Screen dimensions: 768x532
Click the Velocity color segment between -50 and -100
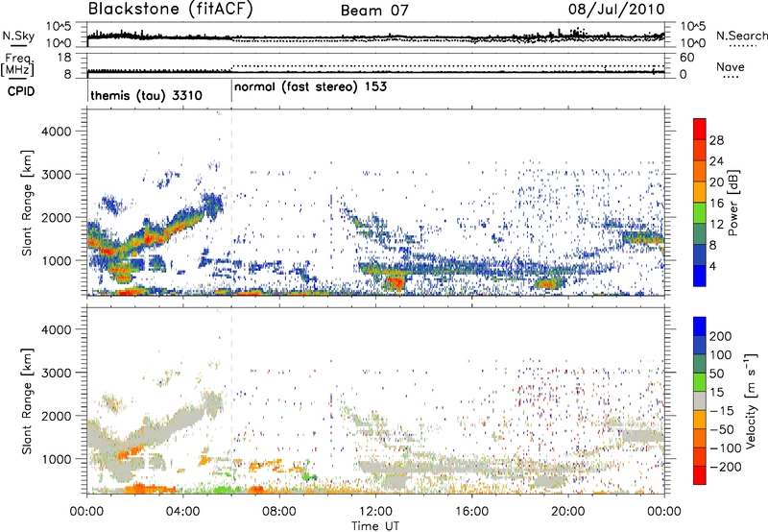pos(700,438)
